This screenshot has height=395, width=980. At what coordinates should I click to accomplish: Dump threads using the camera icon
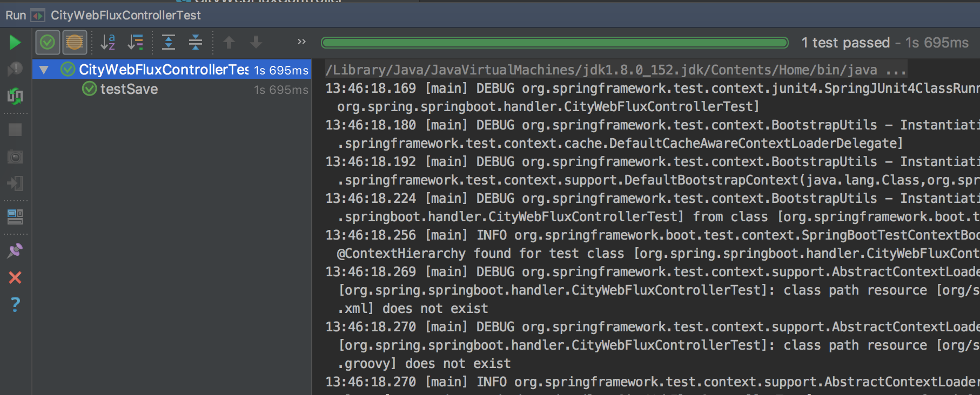pyautogui.click(x=15, y=157)
